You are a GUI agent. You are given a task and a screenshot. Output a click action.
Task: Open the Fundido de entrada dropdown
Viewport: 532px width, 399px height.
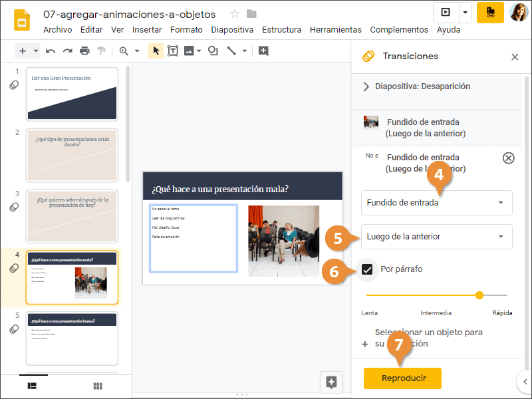(436, 203)
